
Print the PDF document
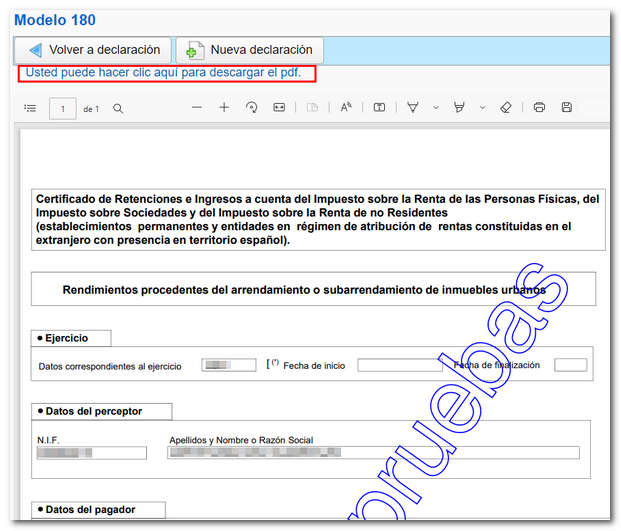point(539,108)
